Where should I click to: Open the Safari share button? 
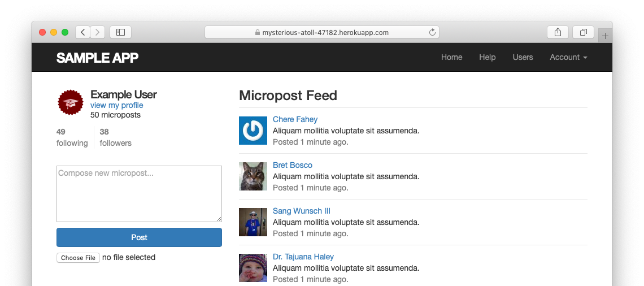[x=558, y=32]
